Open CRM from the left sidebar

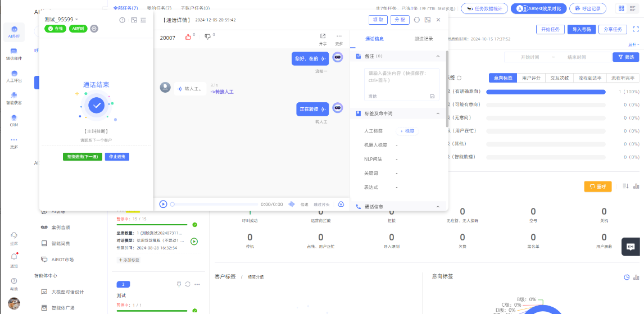(x=14, y=120)
